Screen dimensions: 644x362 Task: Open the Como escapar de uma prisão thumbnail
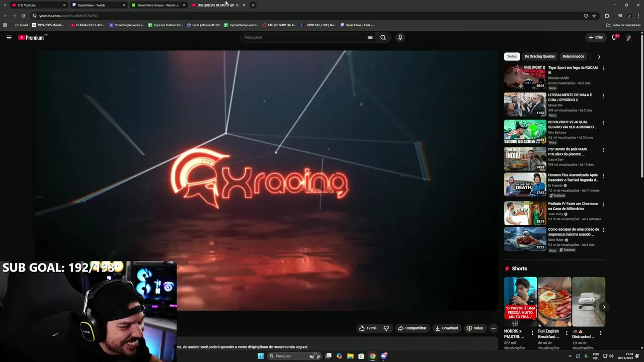click(525, 239)
